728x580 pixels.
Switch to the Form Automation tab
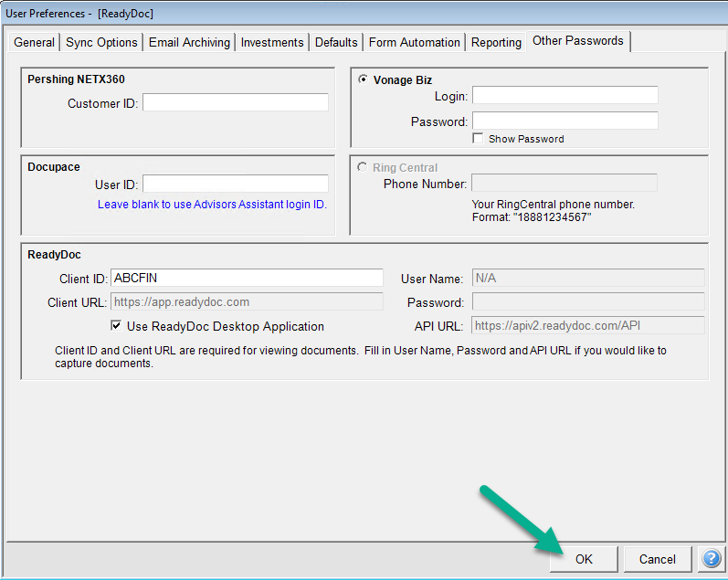click(x=414, y=42)
